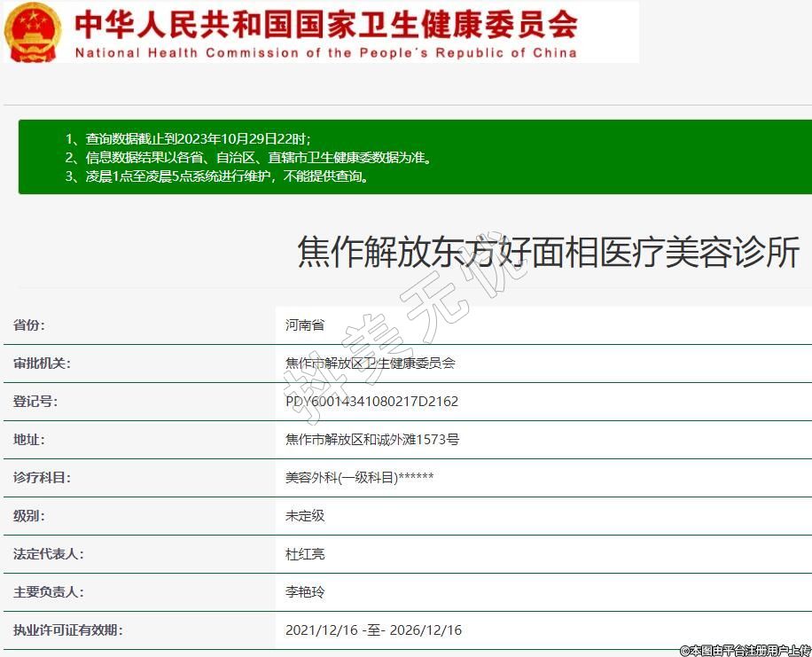812x657 pixels.
Task: Select the 河南省 province value
Action: (305, 325)
